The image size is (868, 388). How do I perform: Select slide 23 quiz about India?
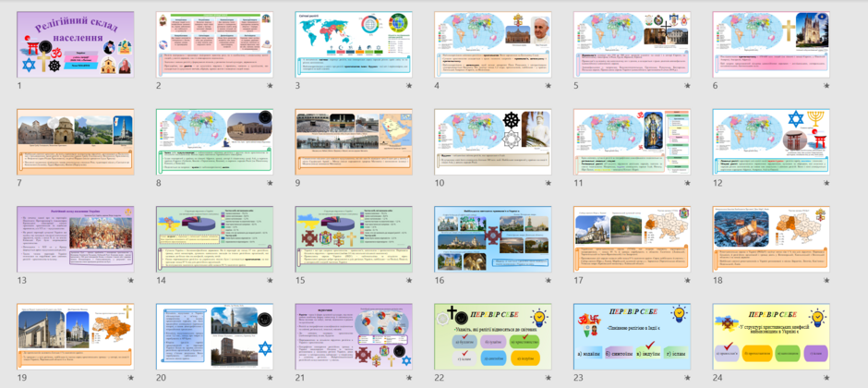(632, 336)
